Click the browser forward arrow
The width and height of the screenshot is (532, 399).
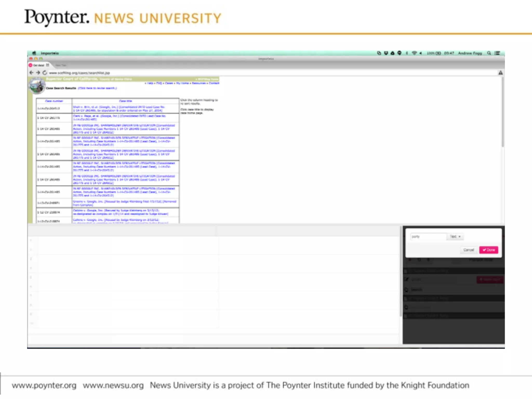click(x=38, y=73)
